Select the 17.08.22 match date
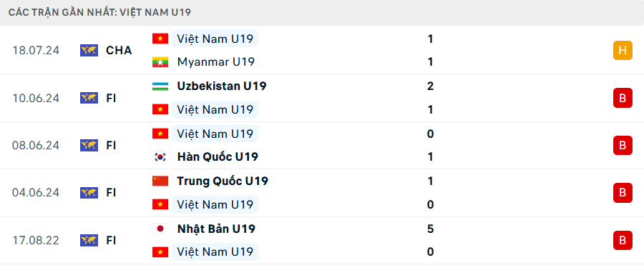 coord(36,241)
